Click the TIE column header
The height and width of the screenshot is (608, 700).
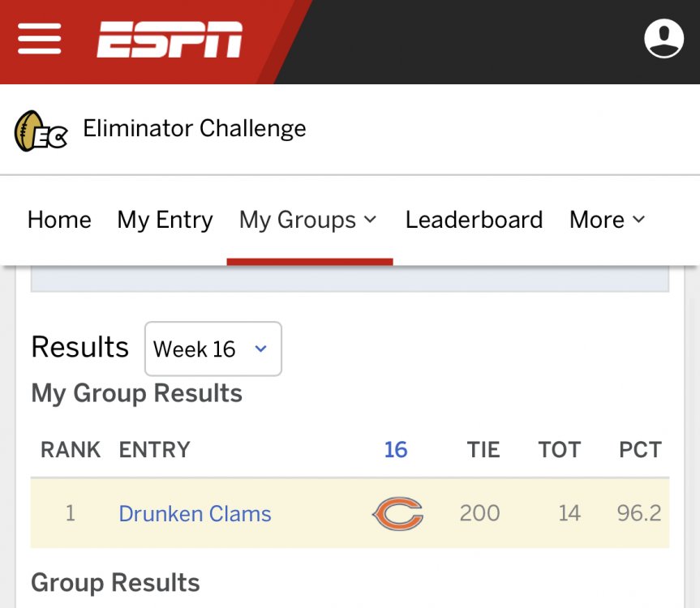click(x=483, y=450)
